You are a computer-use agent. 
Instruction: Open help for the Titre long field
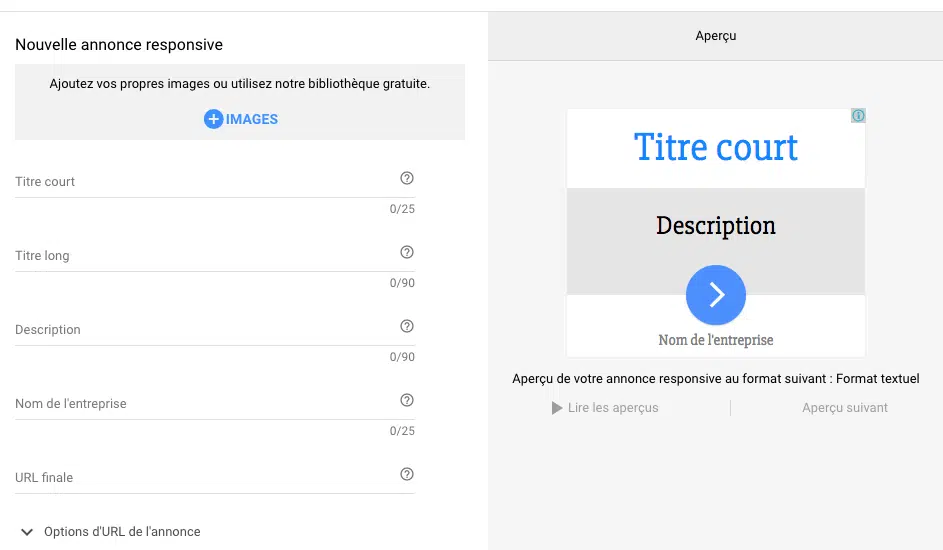(x=407, y=252)
